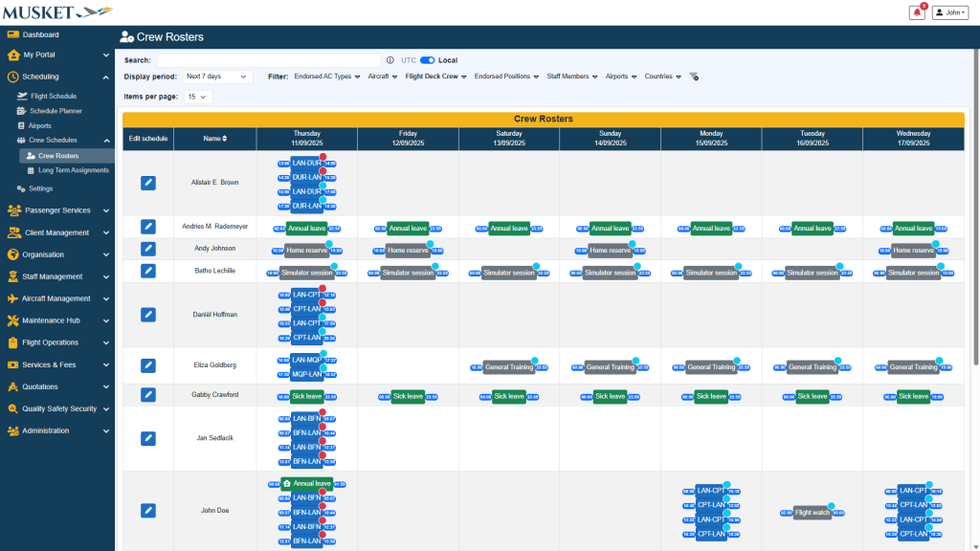
Task: Open the Items per page dropdown
Action: (198, 97)
